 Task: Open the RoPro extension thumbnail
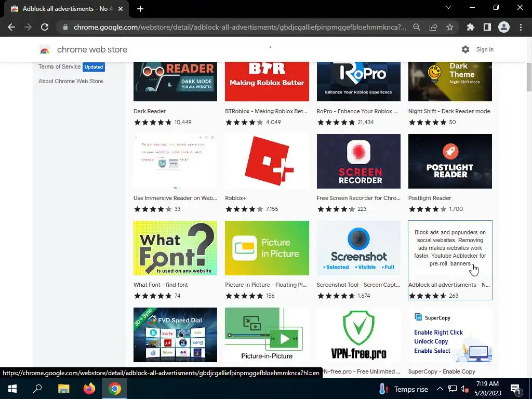[358, 82]
